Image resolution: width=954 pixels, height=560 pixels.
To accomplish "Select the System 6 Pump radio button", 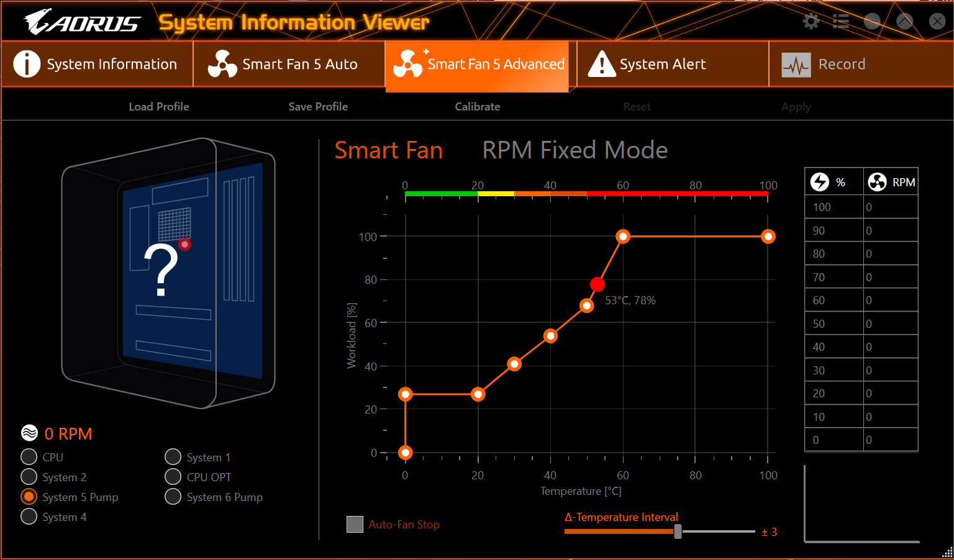I will pos(173,497).
